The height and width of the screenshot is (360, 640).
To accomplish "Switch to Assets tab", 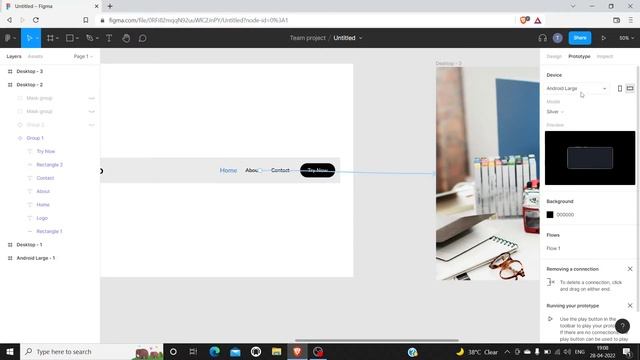I will coord(35,56).
